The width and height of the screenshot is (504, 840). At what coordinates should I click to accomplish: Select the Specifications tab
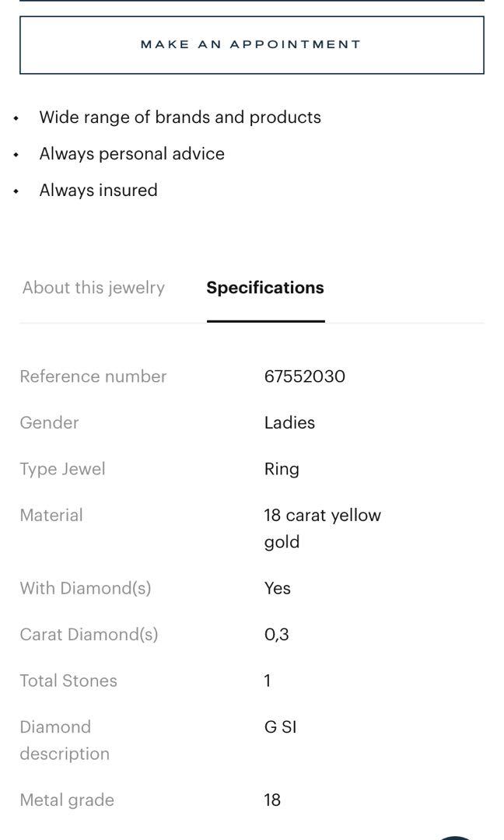pos(265,288)
